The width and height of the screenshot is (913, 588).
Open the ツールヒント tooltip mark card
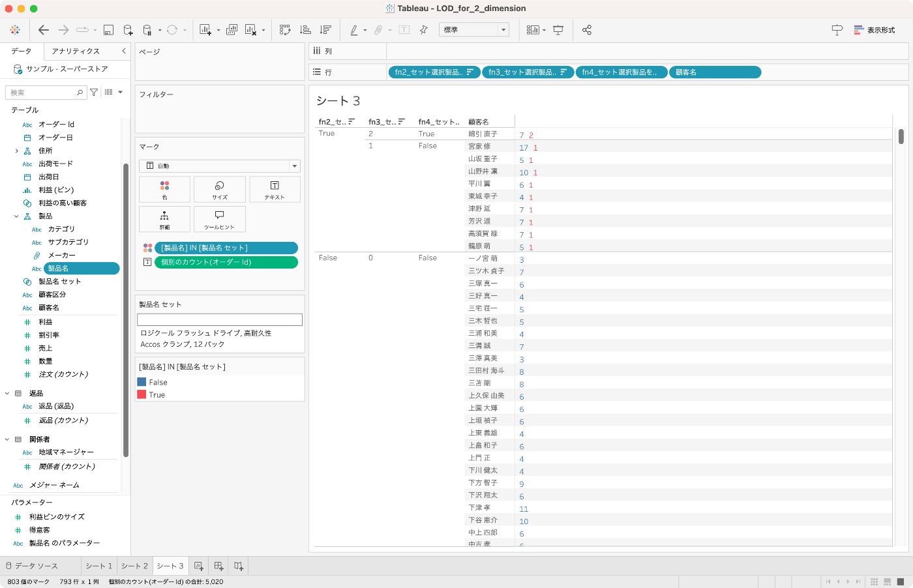220,219
